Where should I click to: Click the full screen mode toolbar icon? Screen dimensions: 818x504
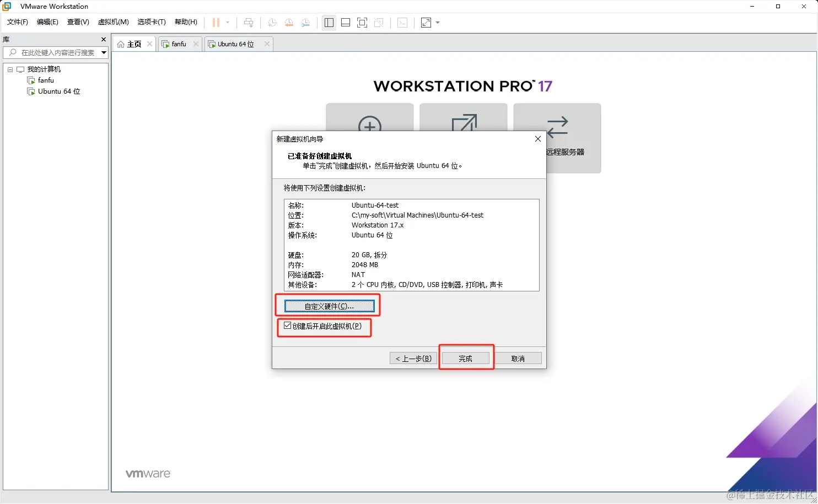[362, 23]
